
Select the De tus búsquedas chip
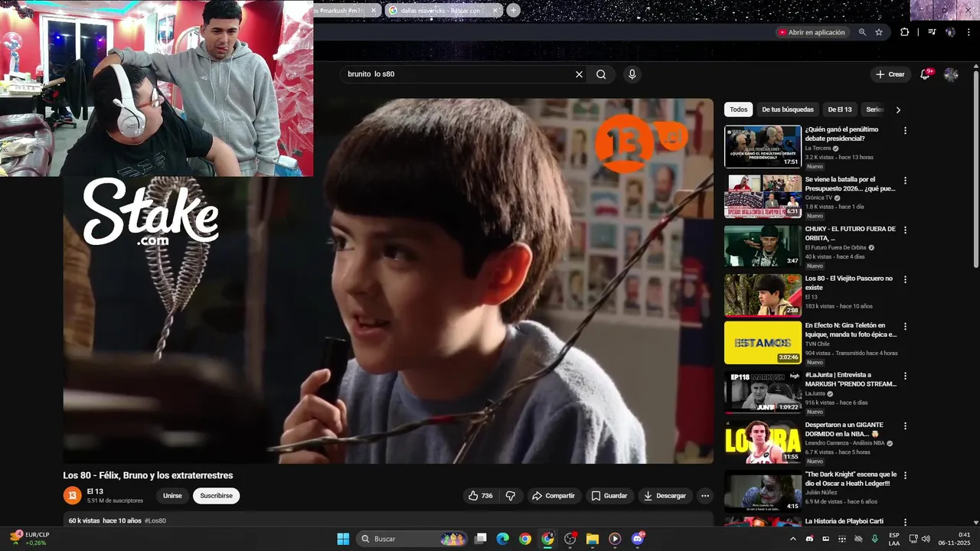(787, 109)
